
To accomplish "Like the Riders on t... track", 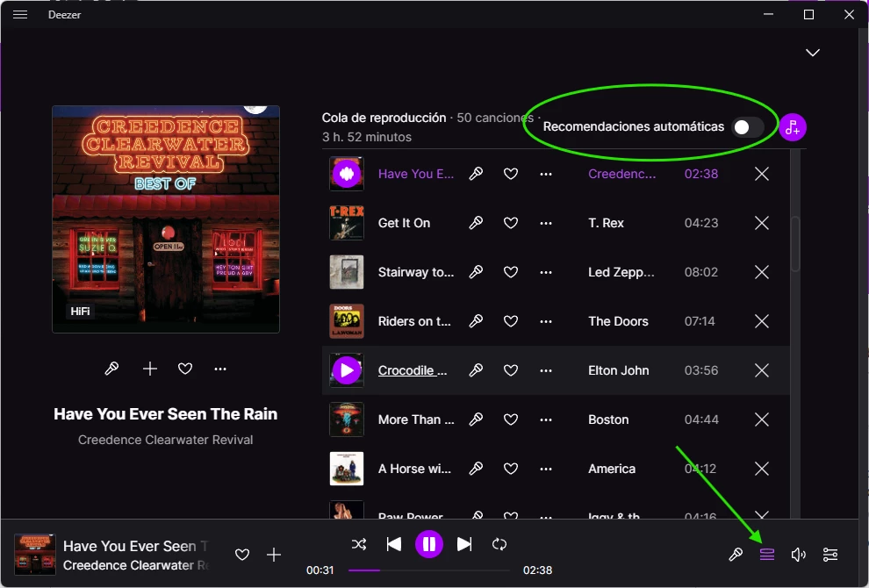I will coord(510,321).
